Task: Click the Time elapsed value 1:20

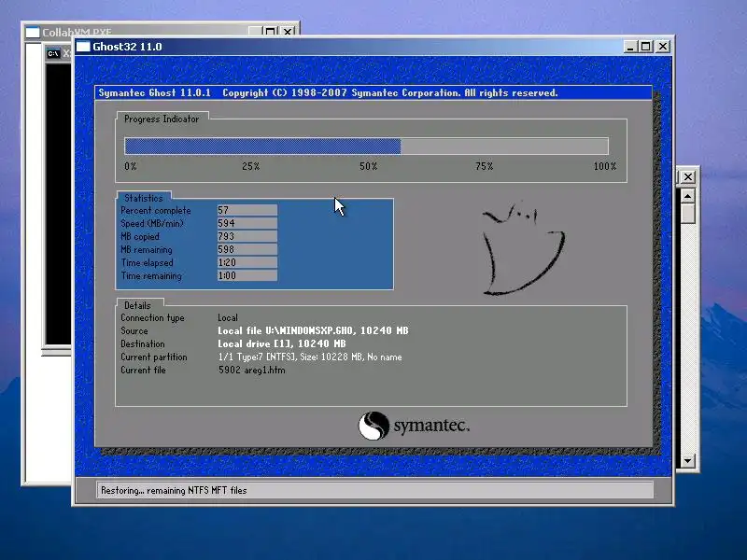Action: (247, 262)
